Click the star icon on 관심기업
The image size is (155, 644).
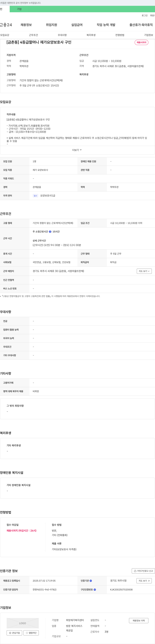coord(10,633)
